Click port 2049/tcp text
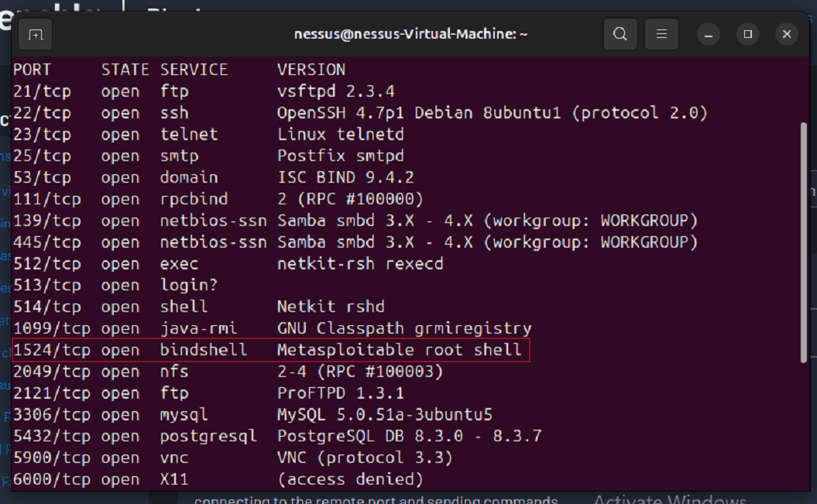Viewport: 817px width, 504px height. (x=52, y=372)
